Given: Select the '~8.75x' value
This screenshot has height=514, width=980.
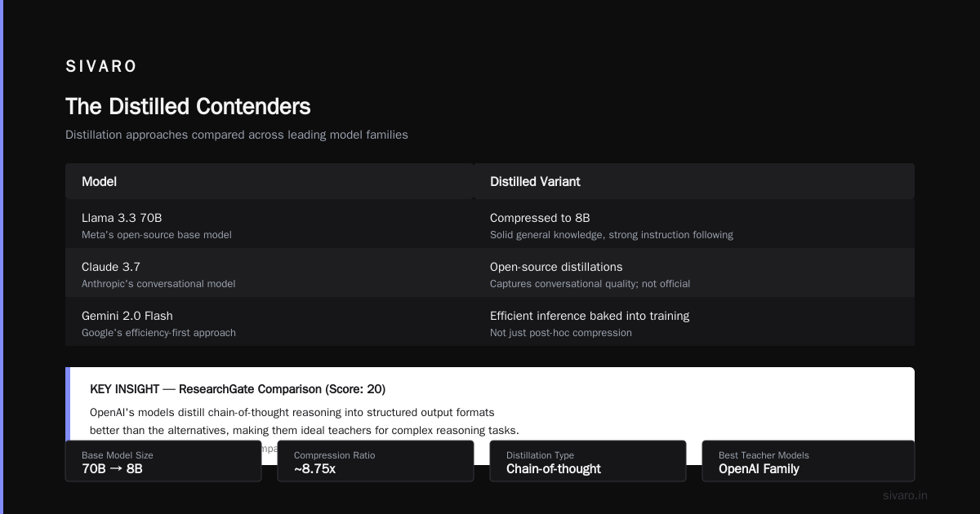Looking at the screenshot, I should pyautogui.click(x=314, y=469).
